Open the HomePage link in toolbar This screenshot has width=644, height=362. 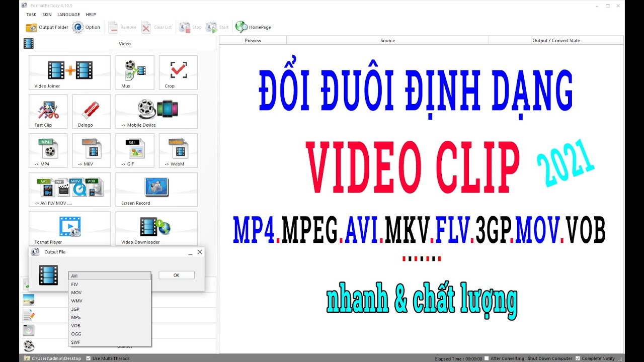click(253, 27)
